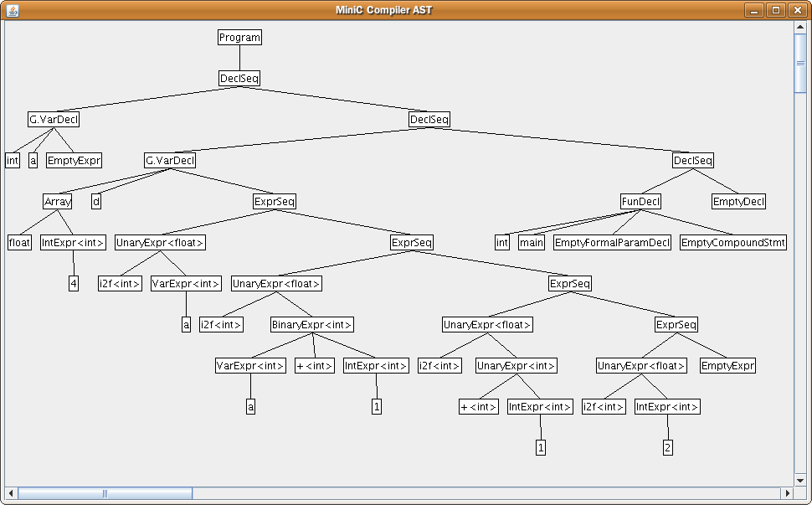Click the vertical scrollbar down arrow
This screenshot has height=505, width=812.
pyautogui.click(x=800, y=480)
